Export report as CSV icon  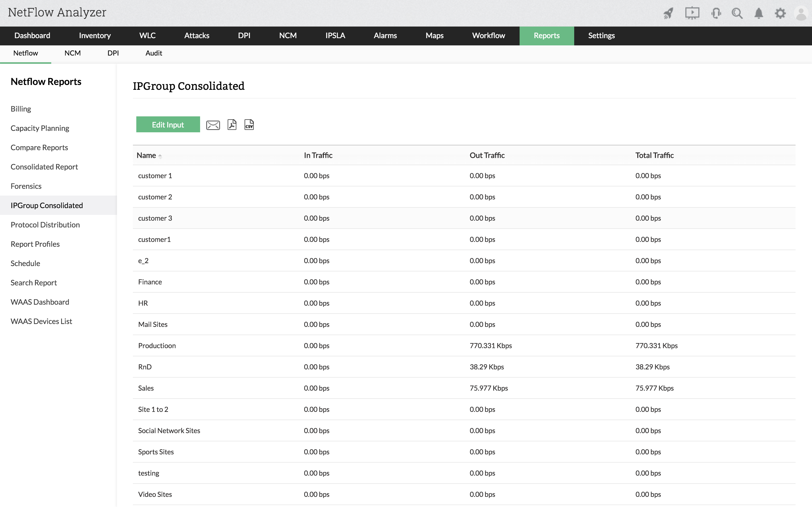click(249, 124)
